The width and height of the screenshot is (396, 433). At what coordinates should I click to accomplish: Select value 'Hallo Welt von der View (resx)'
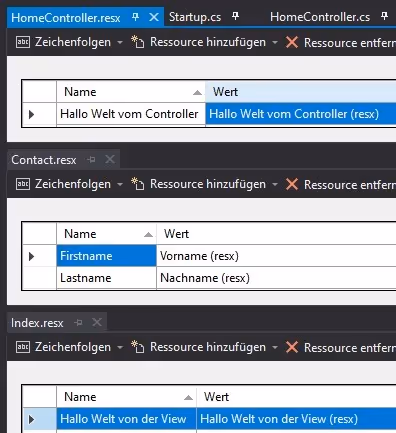point(296,419)
